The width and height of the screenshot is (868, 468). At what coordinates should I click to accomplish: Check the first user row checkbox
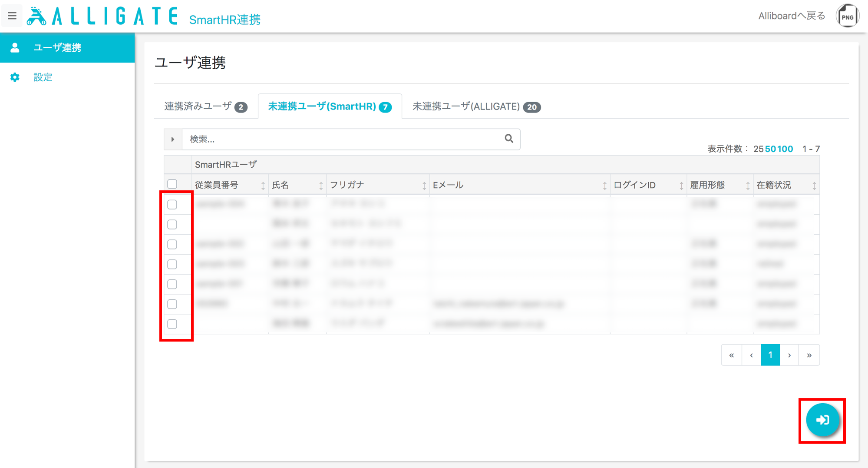[x=172, y=204]
